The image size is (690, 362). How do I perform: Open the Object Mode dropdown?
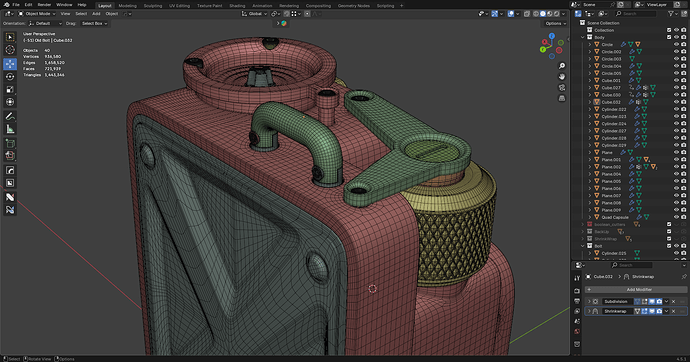pyautogui.click(x=37, y=14)
